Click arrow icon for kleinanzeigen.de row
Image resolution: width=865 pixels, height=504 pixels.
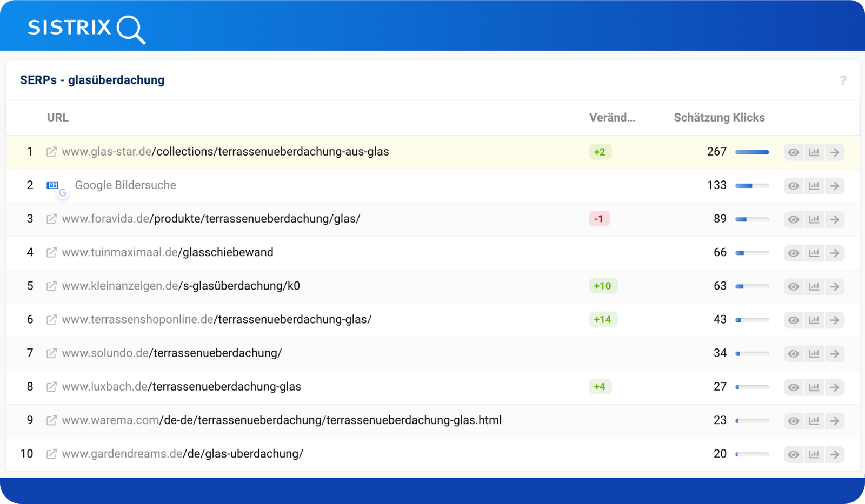[835, 286]
